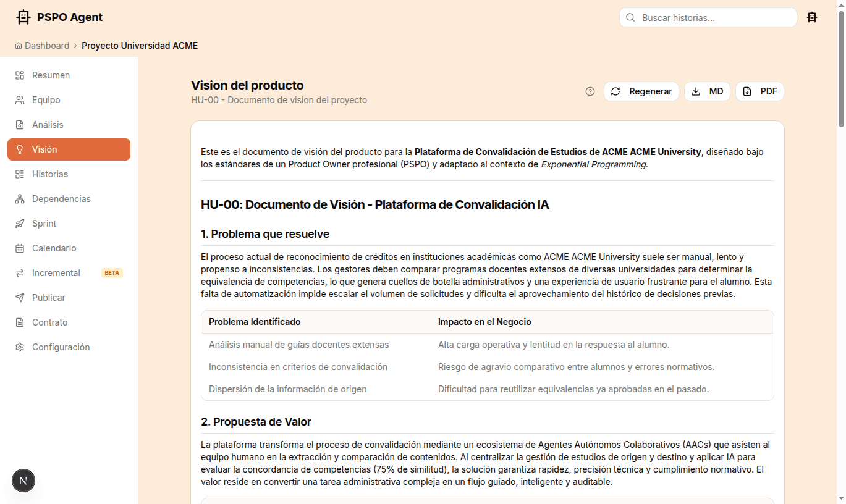The width and height of the screenshot is (846, 504).
Task: Click the N avatar in the bottom-left corner
Action: click(23, 481)
